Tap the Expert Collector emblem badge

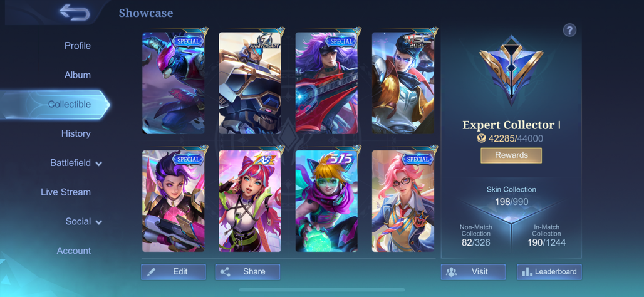tap(511, 71)
